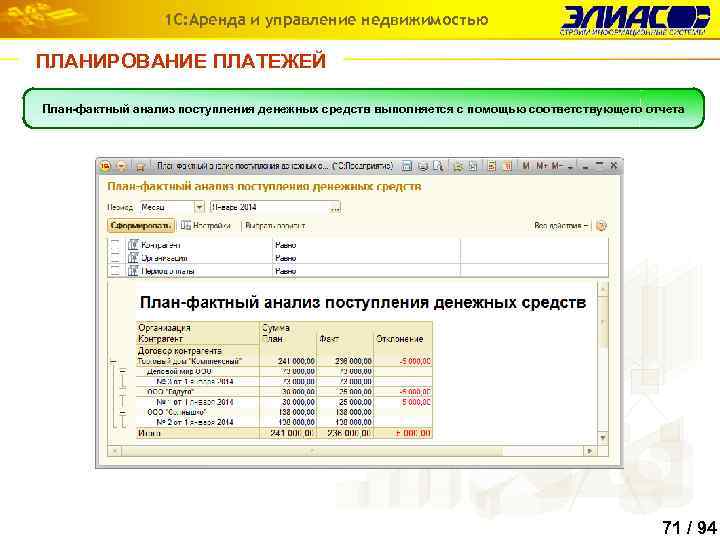The width and height of the screenshot is (720, 540).
Task: Select contract №2 от 1 января 2014 row
Action: click(195, 422)
